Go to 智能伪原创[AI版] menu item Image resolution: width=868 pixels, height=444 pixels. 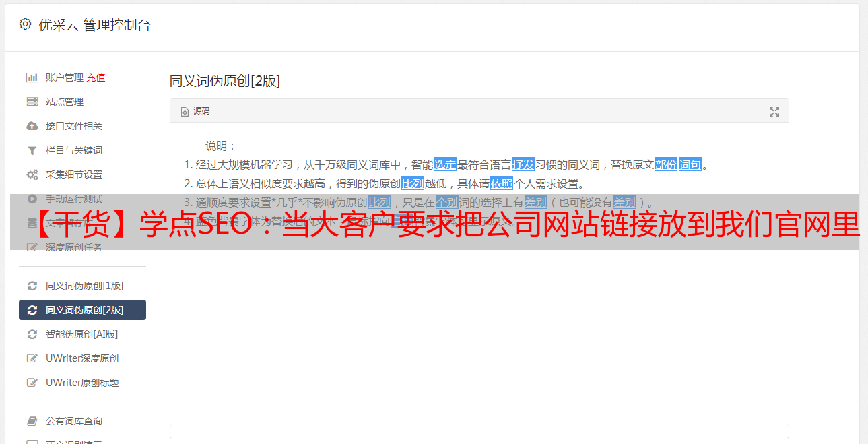[x=82, y=334]
